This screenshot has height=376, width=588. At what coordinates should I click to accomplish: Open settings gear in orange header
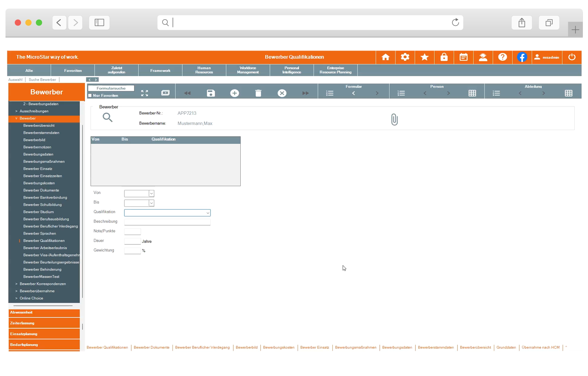405,57
